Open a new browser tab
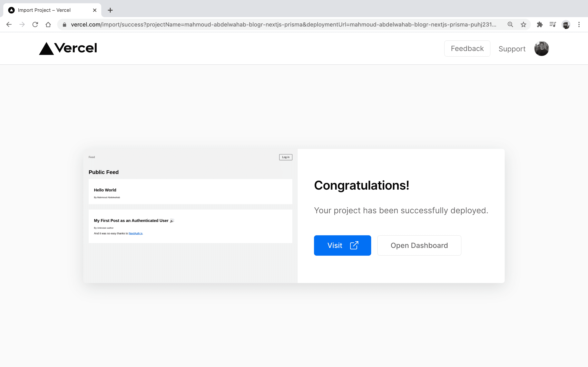This screenshot has height=367, width=588. (110, 10)
